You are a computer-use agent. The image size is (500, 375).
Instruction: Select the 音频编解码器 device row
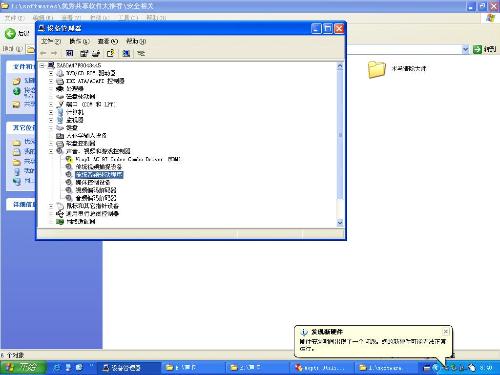tap(96, 198)
